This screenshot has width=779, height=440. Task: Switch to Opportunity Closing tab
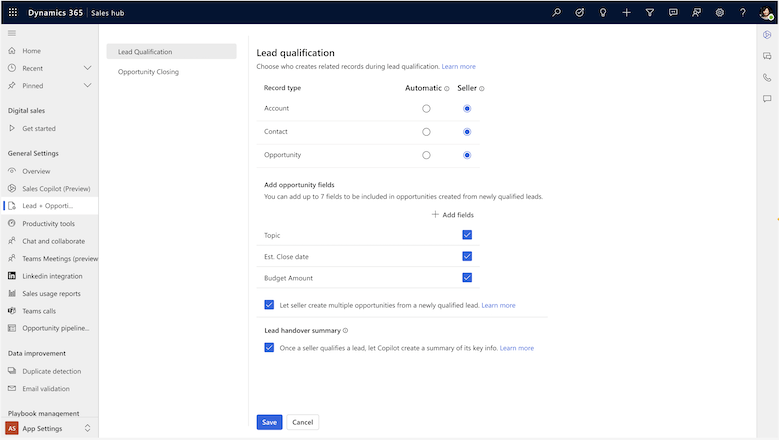click(148, 72)
